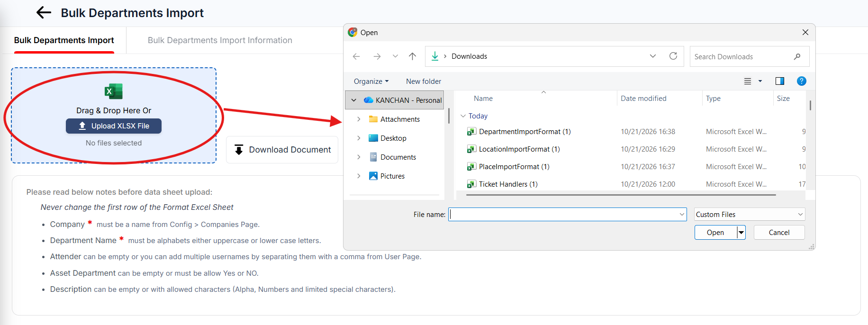Expand the Documents folder node

pyautogui.click(x=359, y=157)
